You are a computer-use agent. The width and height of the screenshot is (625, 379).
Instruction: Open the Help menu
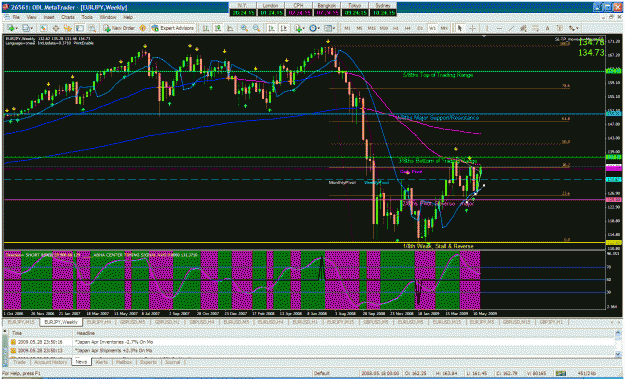pos(128,18)
